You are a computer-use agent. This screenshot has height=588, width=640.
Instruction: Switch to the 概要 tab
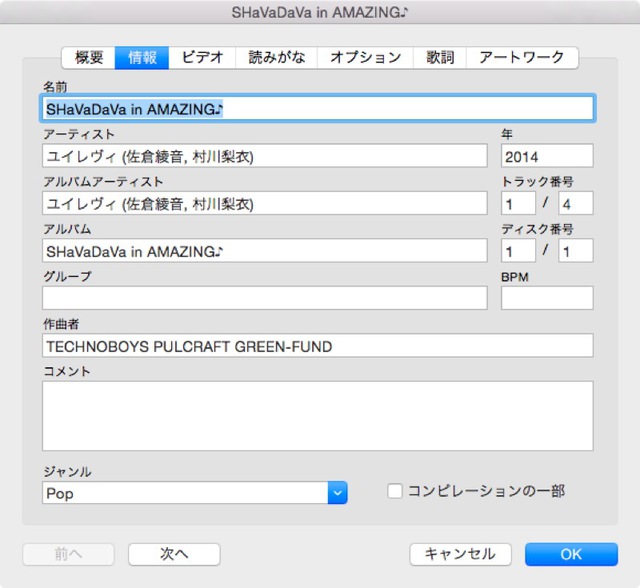pyautogui.click(x=89, y=58)
